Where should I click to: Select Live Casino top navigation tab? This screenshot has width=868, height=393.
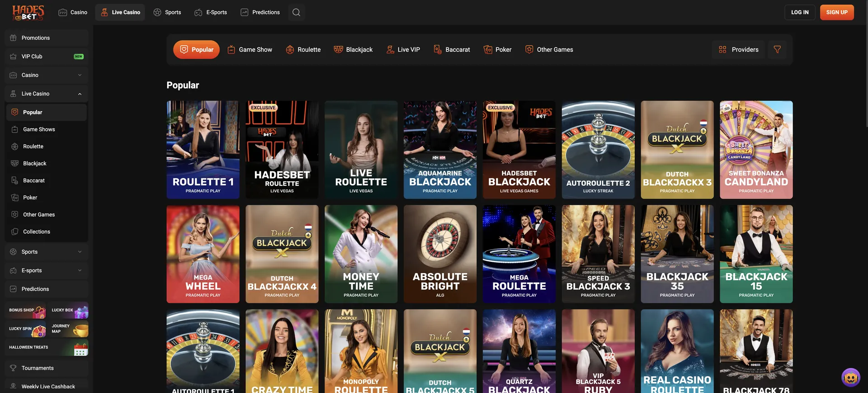click(120, 12)
